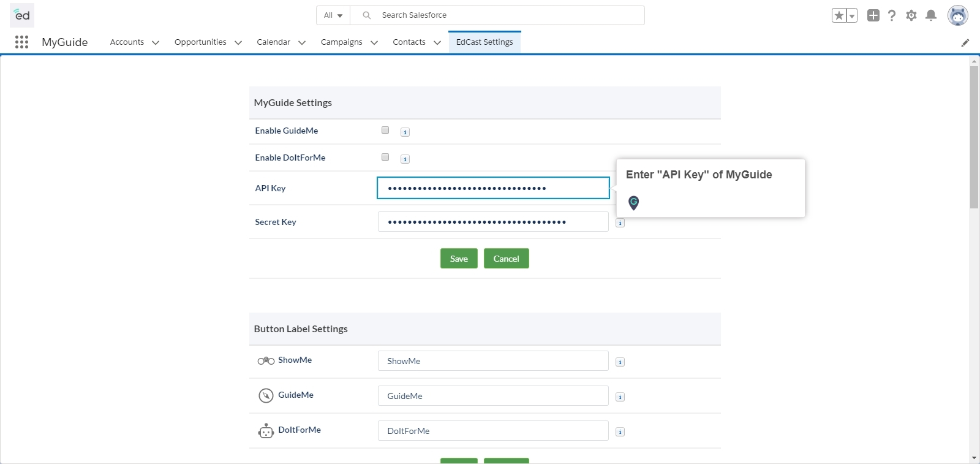Open the Global Actions plus icon

point(873,15)
